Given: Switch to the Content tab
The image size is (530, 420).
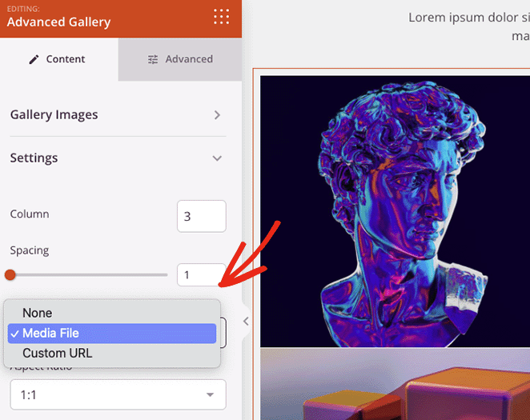Looking at the screenshot, I should [59, 59].
